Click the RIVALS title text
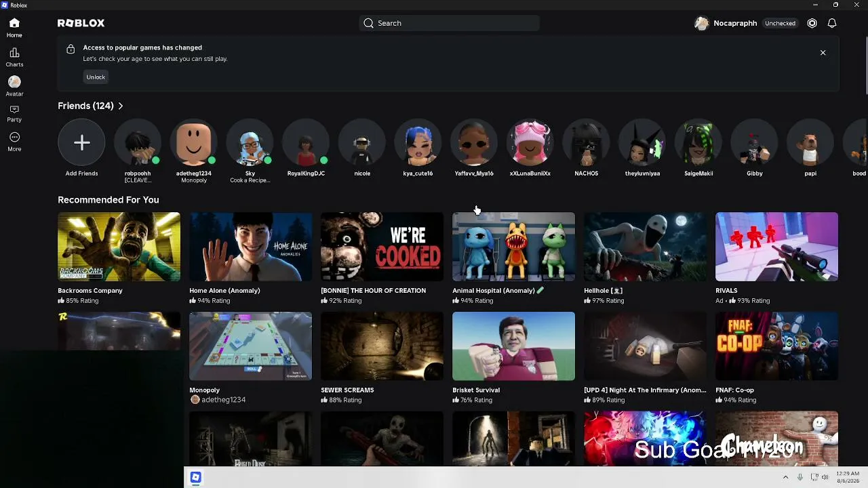Viewport: 868px width, 488px height. click(x=726, y=291)
